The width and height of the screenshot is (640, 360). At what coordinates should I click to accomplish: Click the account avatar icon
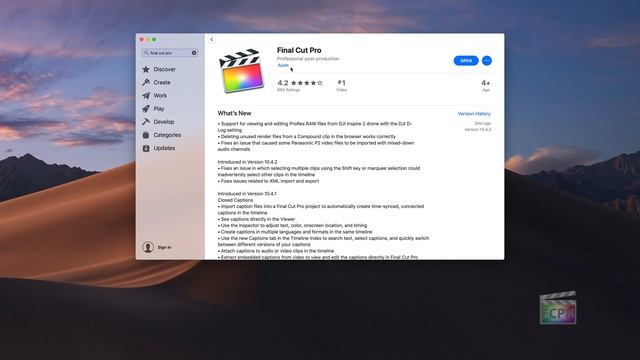click(x=148, y=247)
